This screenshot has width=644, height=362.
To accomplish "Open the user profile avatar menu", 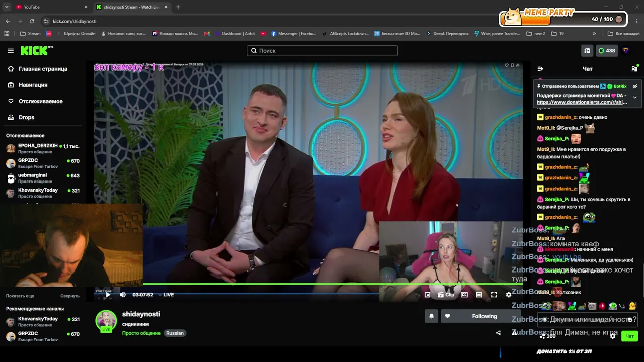I will (x=626, y=51).
